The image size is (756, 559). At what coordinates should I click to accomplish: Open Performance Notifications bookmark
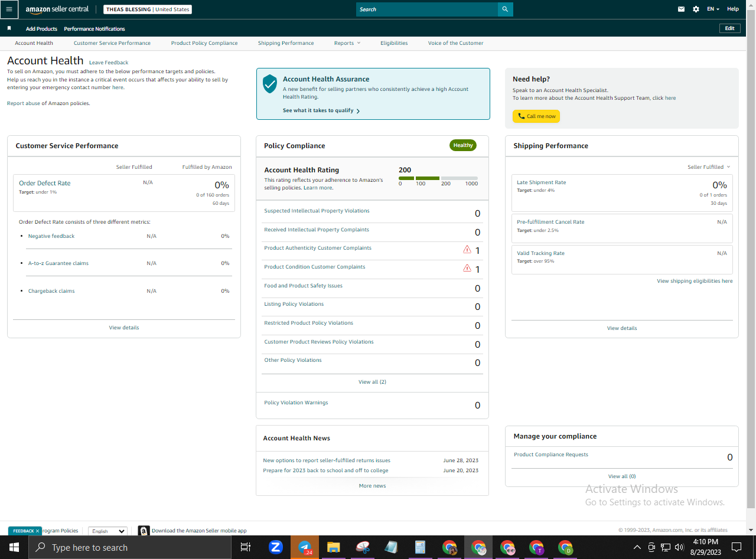click(94, 29)
